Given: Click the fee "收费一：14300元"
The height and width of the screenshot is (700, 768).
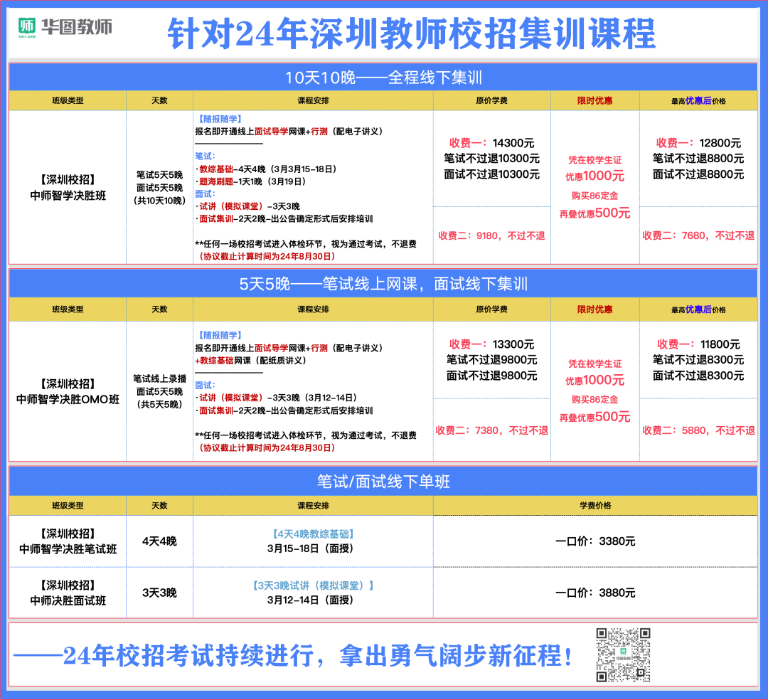Looking at the screenshot, I should (x=492, y=143).
